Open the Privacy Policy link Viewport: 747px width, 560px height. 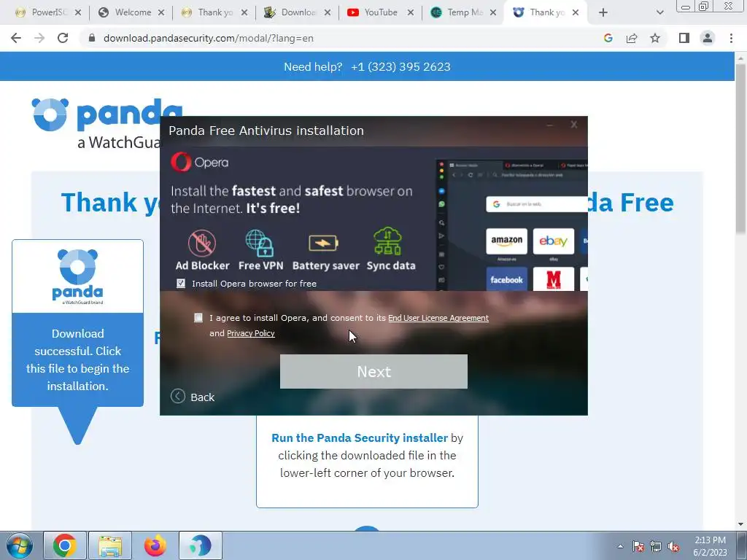251,333
